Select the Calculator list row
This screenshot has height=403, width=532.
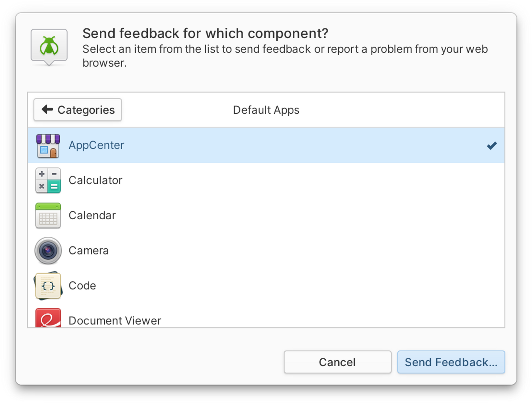pyautogui.click(x=266, y=180)
